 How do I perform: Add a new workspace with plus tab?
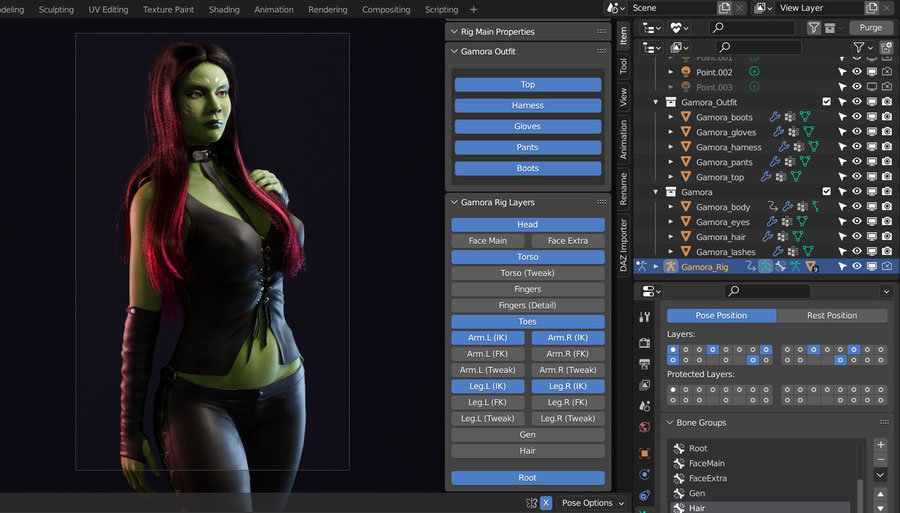pyautogui.click(x=474, y=9)
